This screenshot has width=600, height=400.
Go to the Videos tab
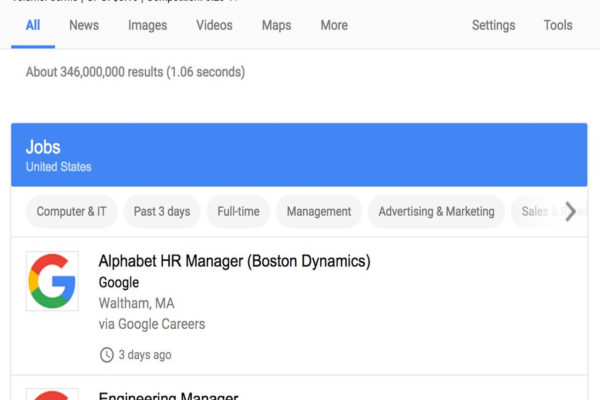[x=214, y=25]
